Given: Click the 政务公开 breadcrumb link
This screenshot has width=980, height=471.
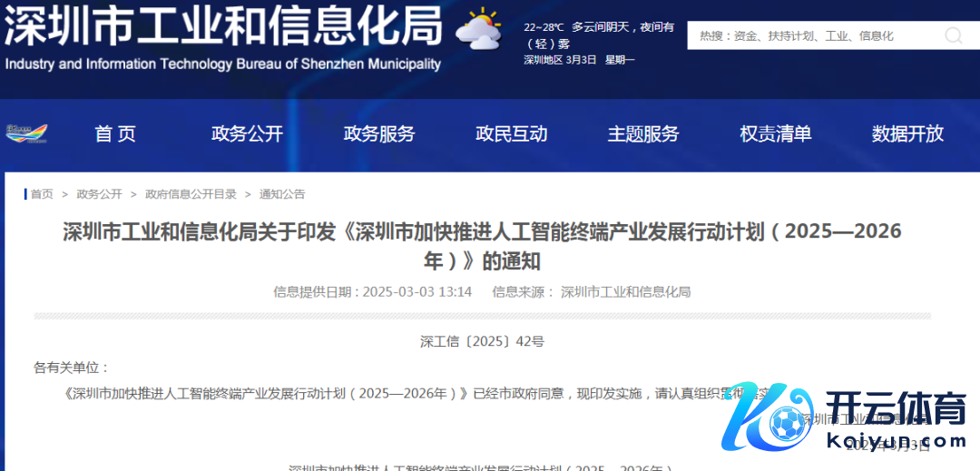Looking at the screenshot, I should [x=99, y=194].
